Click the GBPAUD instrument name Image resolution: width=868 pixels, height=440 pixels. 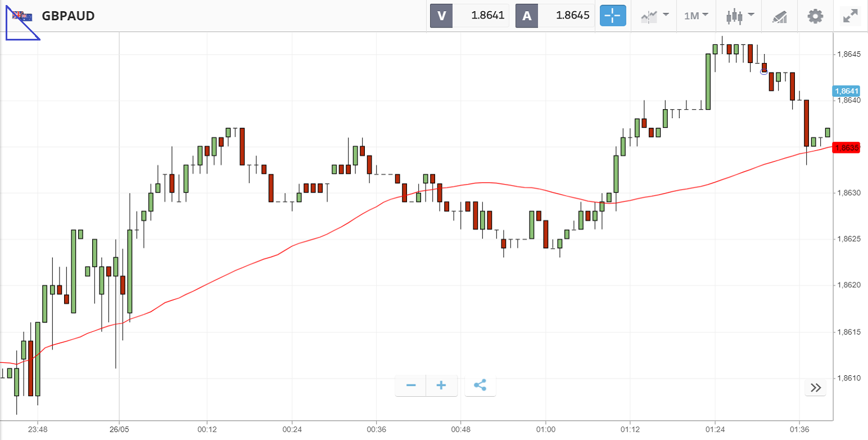[68, 16]
